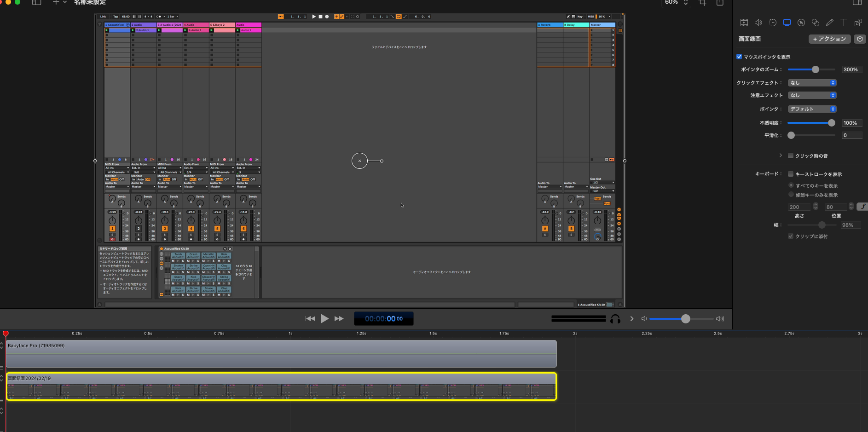Open the Callout inspector tab

tap(801, 23)
